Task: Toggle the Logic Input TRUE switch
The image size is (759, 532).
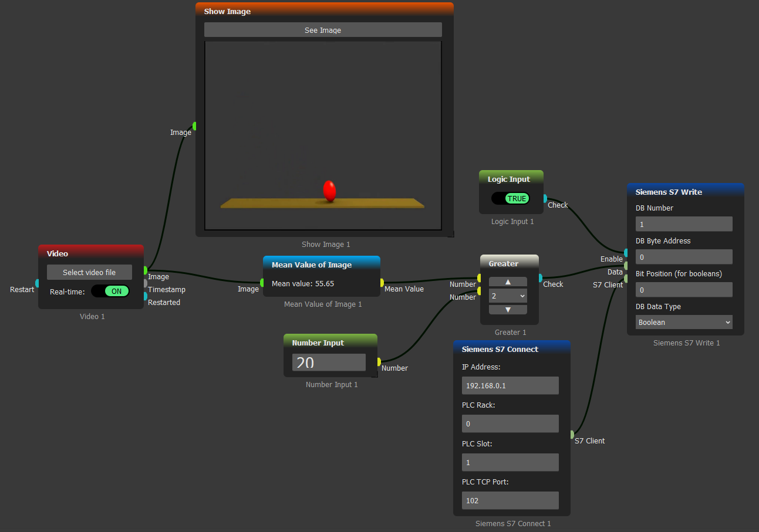Action: (x=510, y=198)
